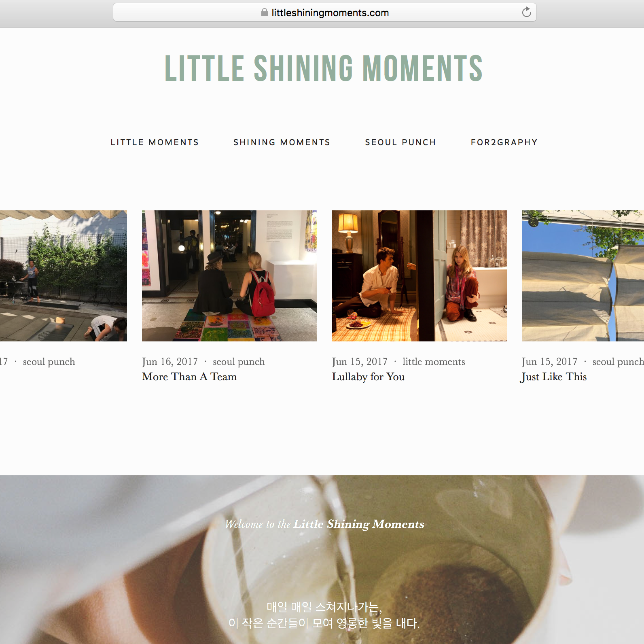View the gallery floor art thumbnail
644x644 pixels.
click(229, 276)
